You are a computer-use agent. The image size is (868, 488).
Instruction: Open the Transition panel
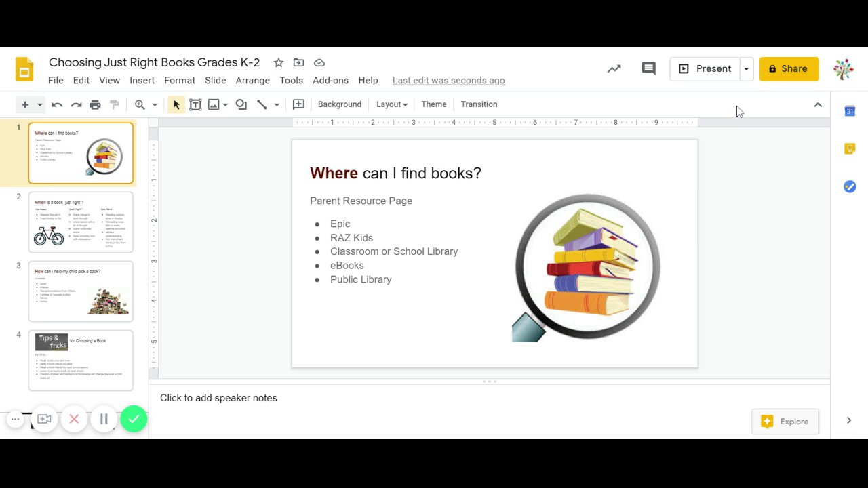tap(479, 104)
